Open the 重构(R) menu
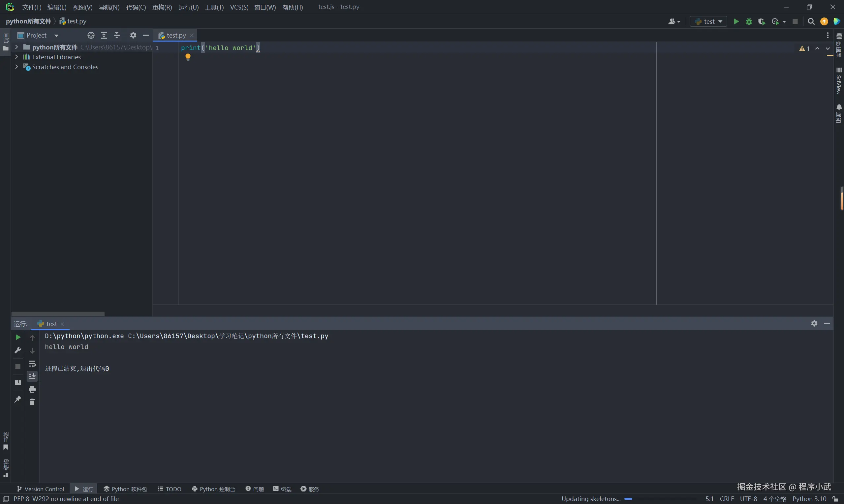 tap(162, 7)
